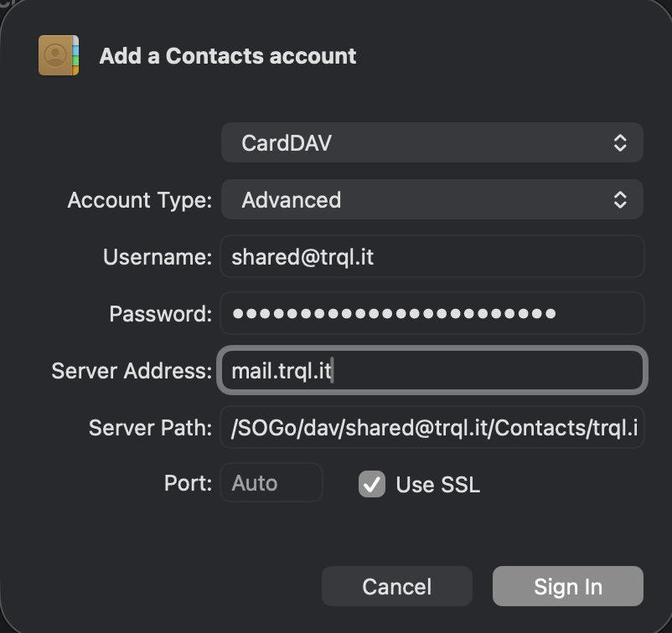Click into the Username field with shared@trql.it
This screenshot has height=633, width=672.
432,256
